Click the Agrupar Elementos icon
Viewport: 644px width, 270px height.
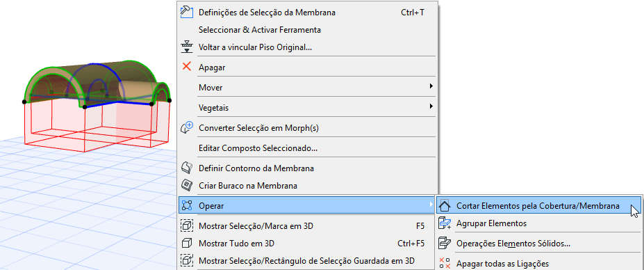(x=445, y=223)
